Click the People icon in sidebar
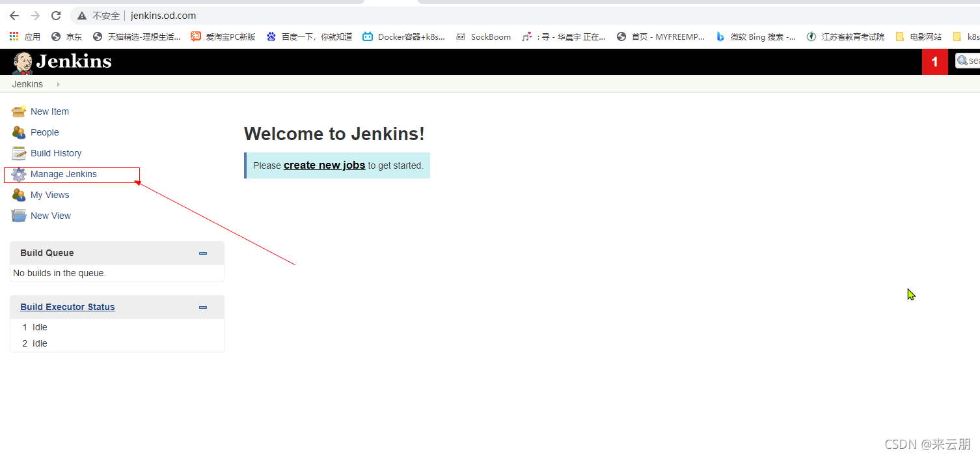The width and height of the screenshot is (980, 456). coord(19,132)
